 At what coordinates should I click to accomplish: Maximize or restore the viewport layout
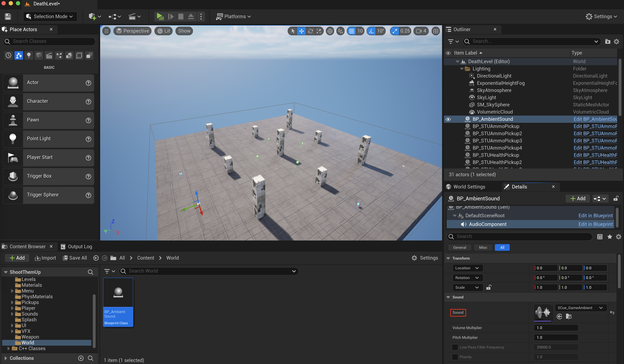point(436,31)
